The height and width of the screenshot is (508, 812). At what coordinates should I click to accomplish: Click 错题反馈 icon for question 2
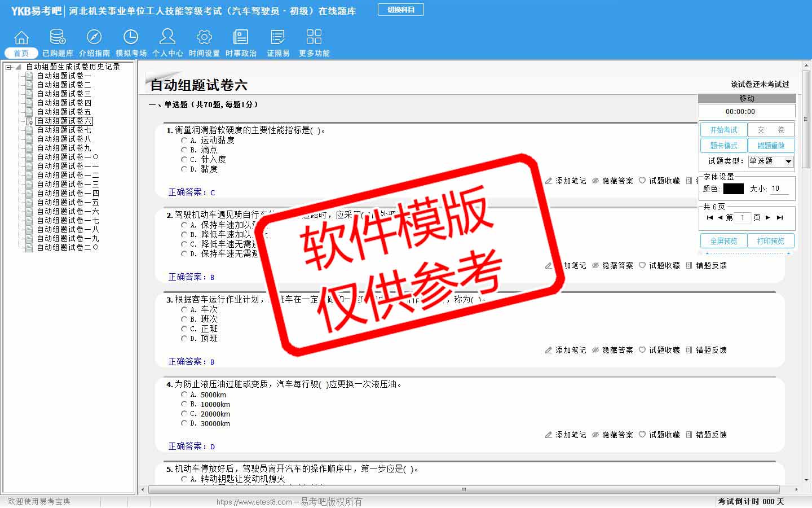(689, 265)
